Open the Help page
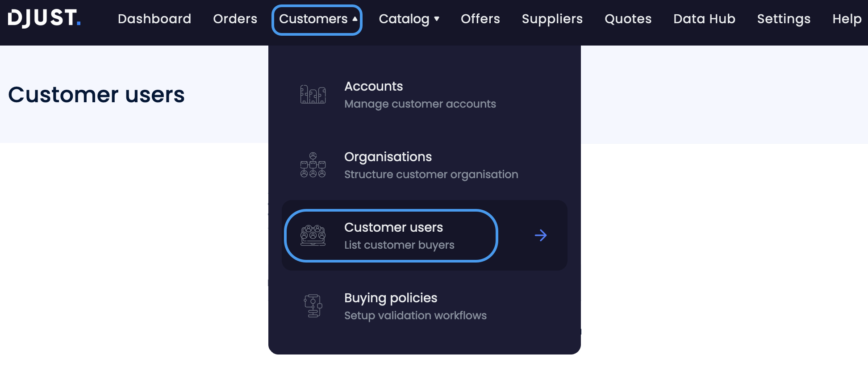Viewport: 868px width, 367px height. point(847,19)
